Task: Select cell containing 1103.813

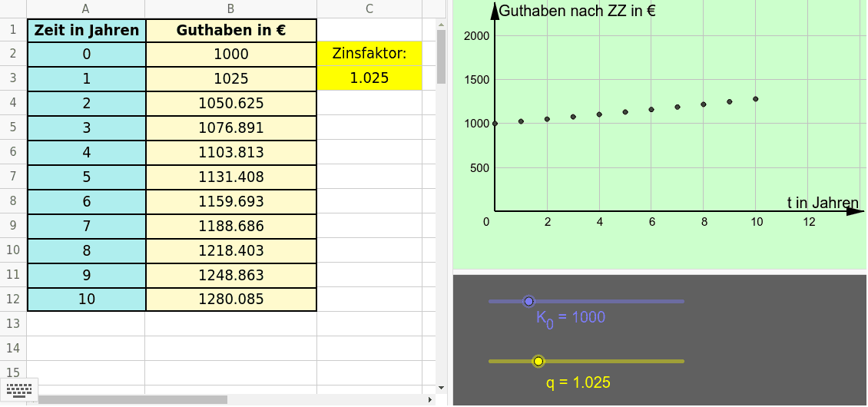Action: click(x=231, y=152)
